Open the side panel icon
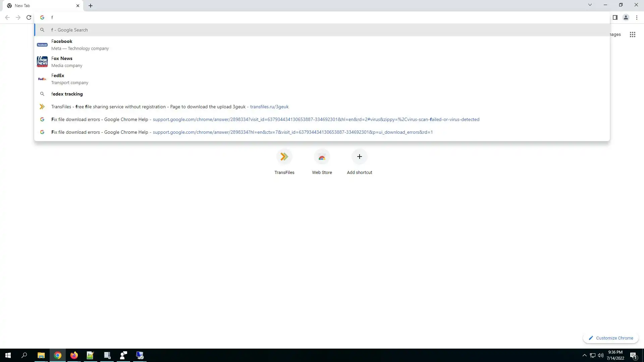This screenshot has width=644, height=362. coord(615,17)
